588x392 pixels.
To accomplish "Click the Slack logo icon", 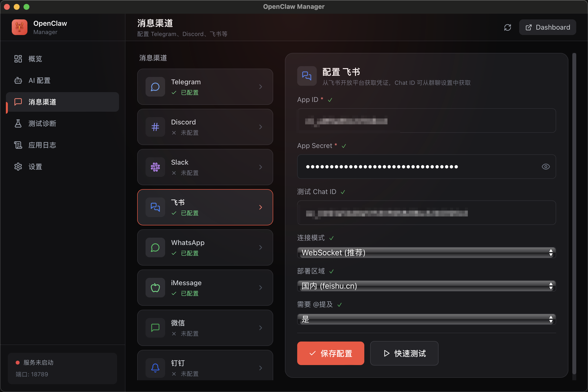I will pyautogui.click(x=155, y=167).
